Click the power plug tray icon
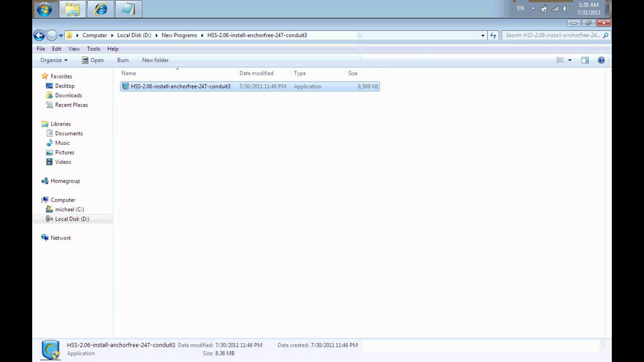This screenshot has height=362, width=644. click(544, 9)
